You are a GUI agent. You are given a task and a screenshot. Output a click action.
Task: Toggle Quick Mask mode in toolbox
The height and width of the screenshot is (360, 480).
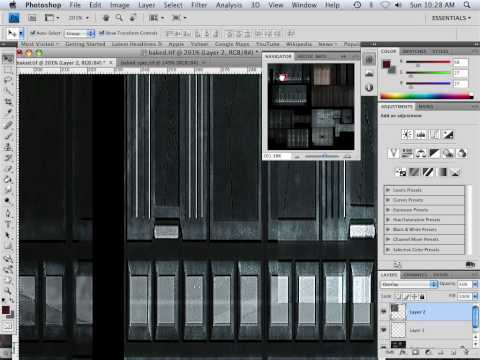pyautogui.click(x=7, y=325)
